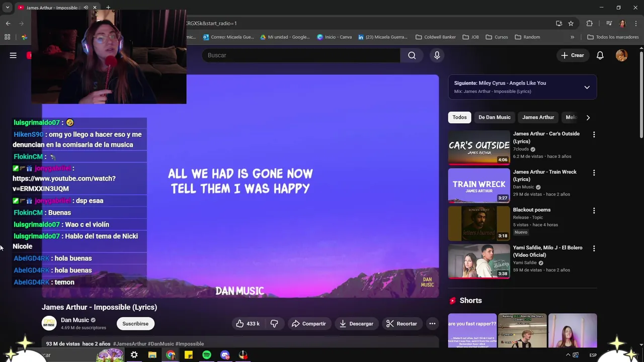The height and width of the screenshot is (362, 644).
Task: Open Todos los marcadores folder
Action: pos(613,37)
